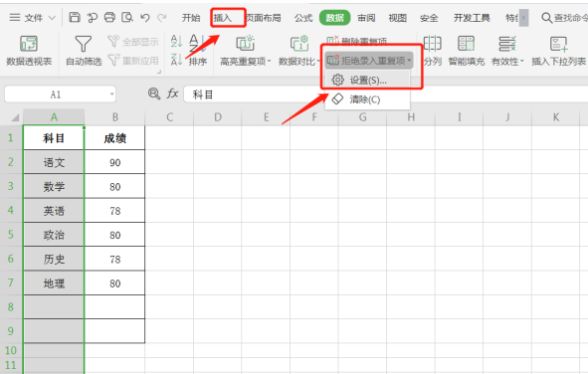This screenshot has width=588, height=374.
Task: Click the Redo arrow icon
Action: pyautogui.click(x=162, y=18)
